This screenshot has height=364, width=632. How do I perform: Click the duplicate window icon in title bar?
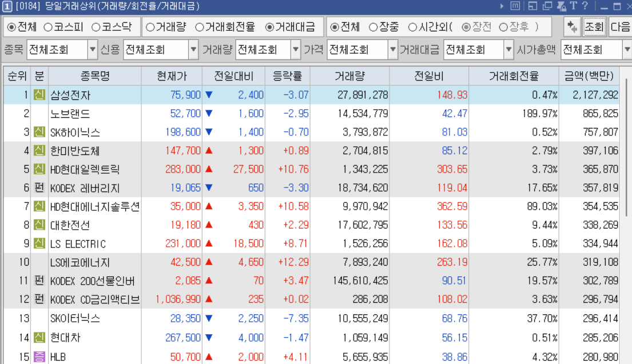[x=547, y=6]
